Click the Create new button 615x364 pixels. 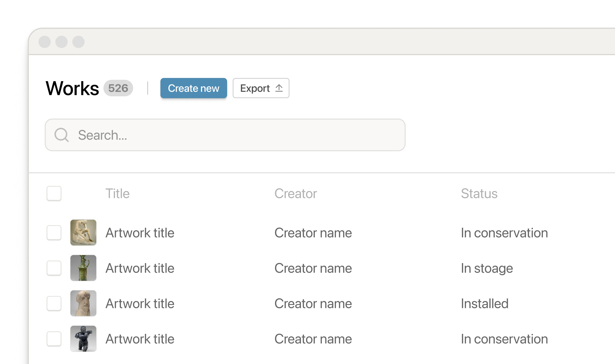193,88
